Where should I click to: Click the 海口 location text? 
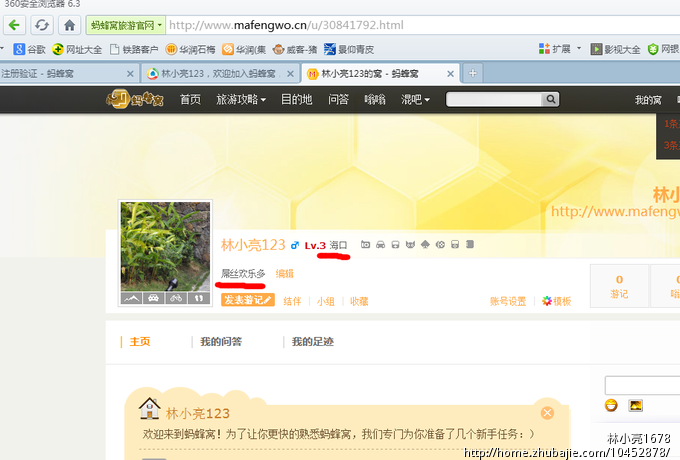pyautogui.click(x=338, y=245)
